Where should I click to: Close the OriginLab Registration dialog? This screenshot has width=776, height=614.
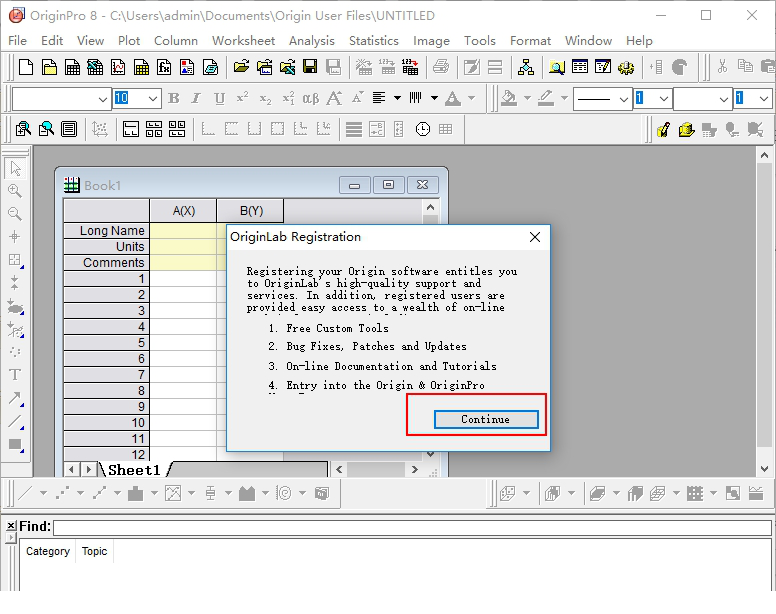tap(534, 237)
